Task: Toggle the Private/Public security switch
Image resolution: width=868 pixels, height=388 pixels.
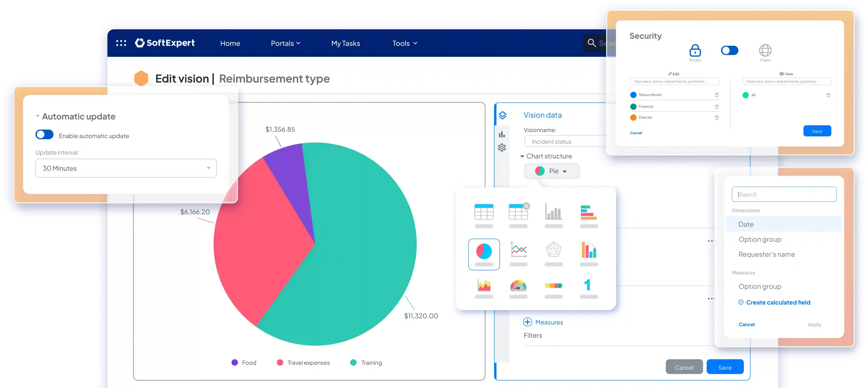Action: coord(729,51)
